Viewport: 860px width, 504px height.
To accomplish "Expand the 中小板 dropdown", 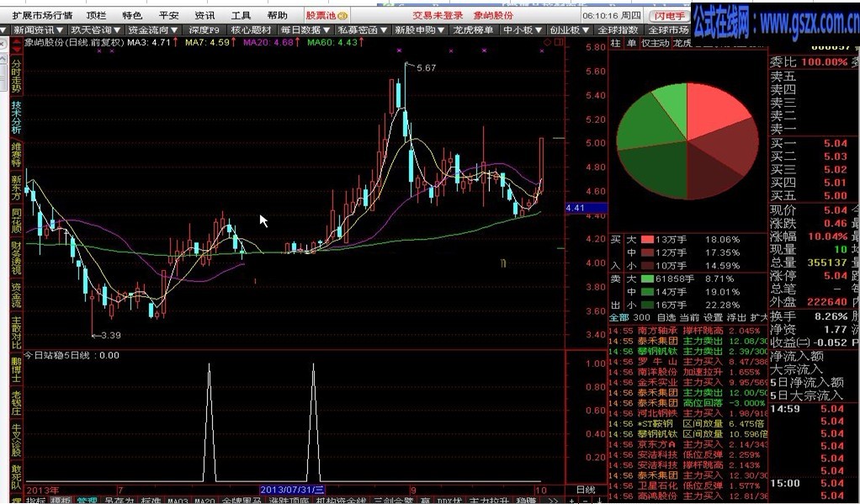I will click(522, 29).
